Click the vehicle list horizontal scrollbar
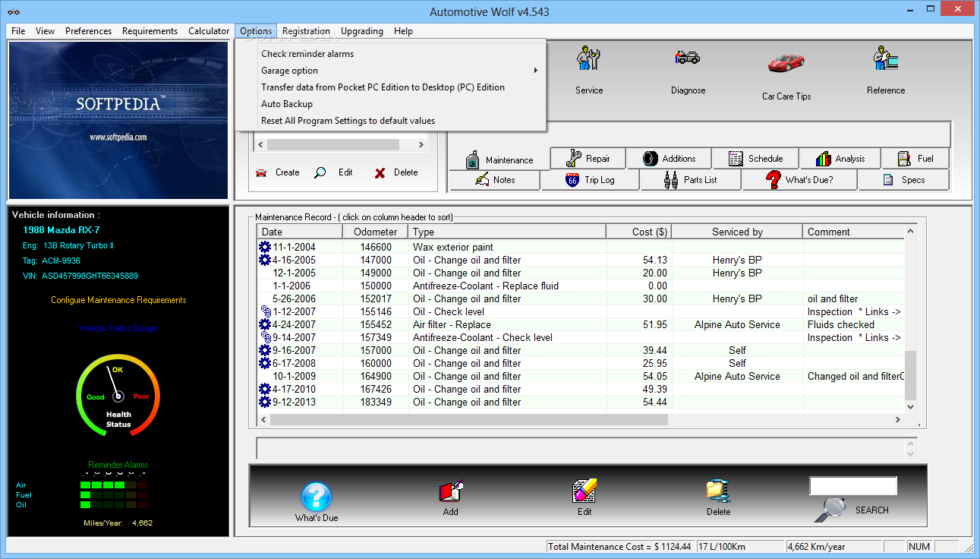This screenshot has width=980, height=559. coord(339,144)
